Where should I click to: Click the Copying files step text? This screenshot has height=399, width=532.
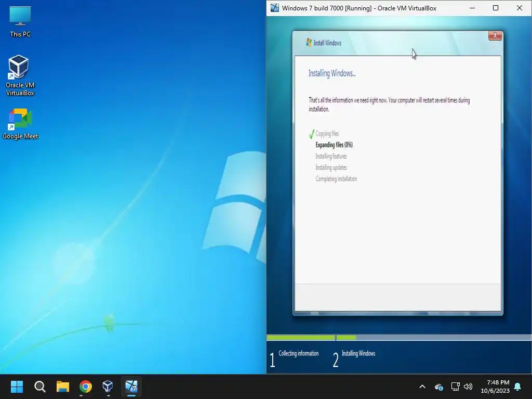pos(327,134)
